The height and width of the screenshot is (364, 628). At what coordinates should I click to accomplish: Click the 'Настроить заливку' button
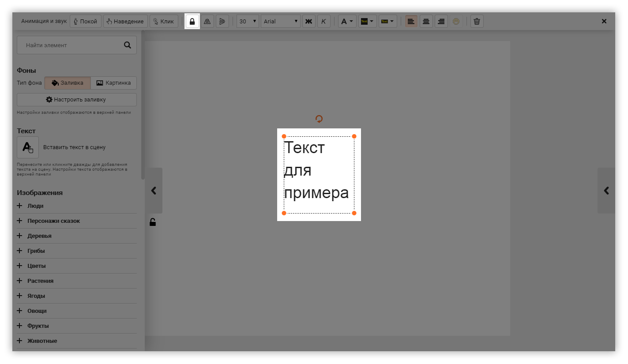(x=76, y=100)
